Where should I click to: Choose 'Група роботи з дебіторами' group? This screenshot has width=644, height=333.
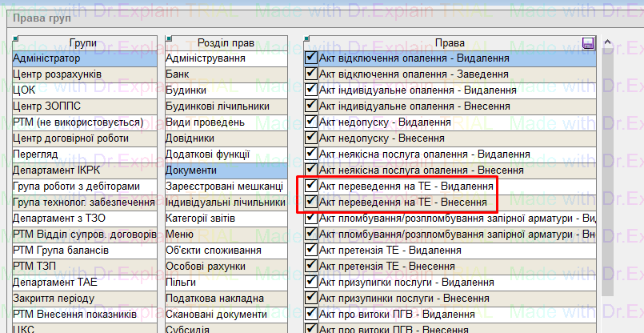[83, 187]
